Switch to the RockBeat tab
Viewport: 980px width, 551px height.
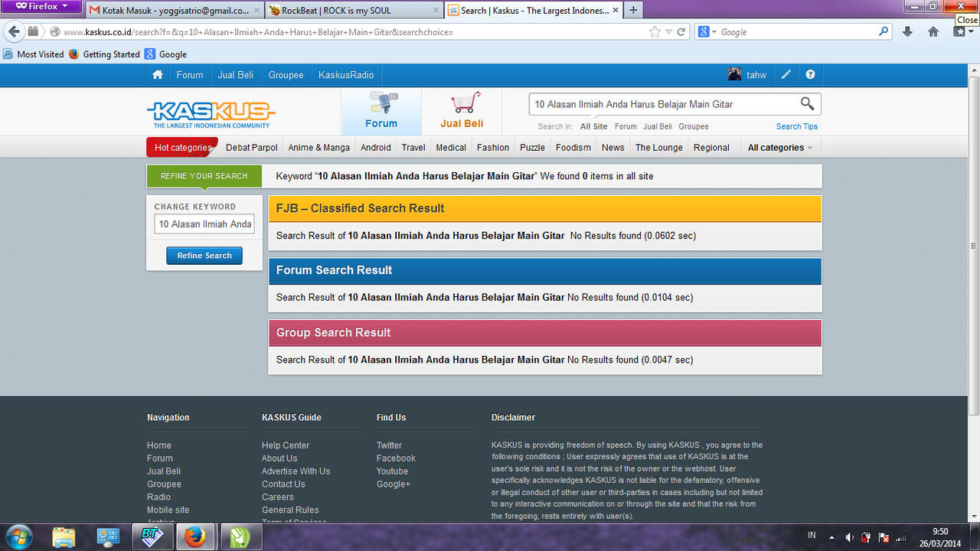(x=354, y=11)
